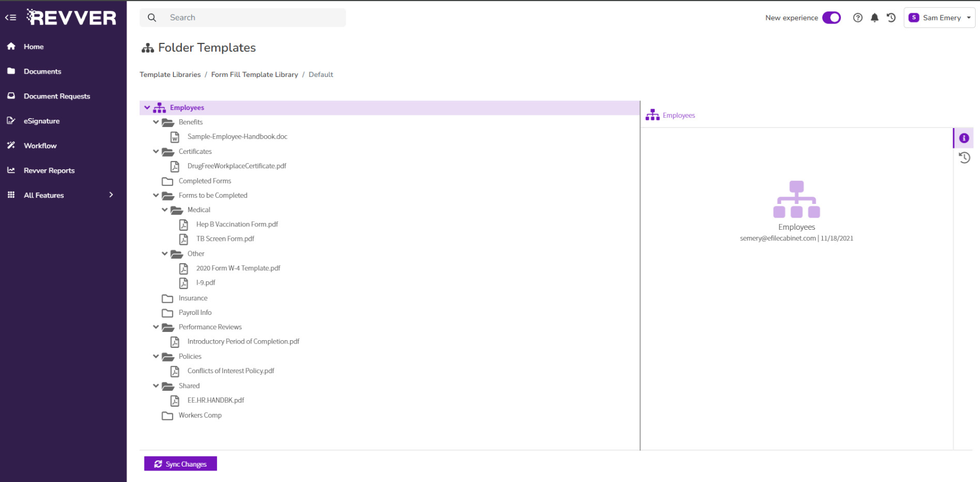Collapse the Forms to be Completed folder
The width and height of the screenshot is (980, 482).
tap(156, 195)
